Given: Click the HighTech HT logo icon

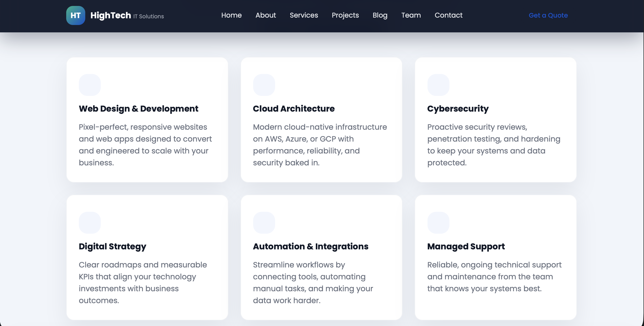Looking at the screenshot, I should pyautogui.click(x=75, y=15).
